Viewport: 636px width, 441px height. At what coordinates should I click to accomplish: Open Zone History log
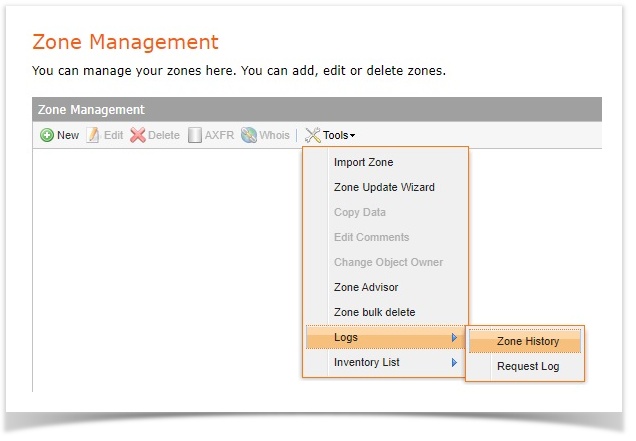(525, 341)
